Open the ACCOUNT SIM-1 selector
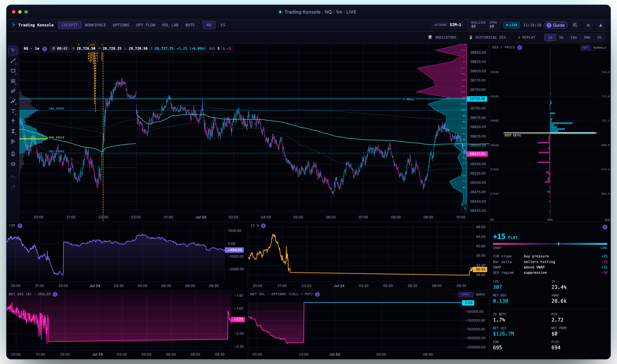 [x=447, y=25]
